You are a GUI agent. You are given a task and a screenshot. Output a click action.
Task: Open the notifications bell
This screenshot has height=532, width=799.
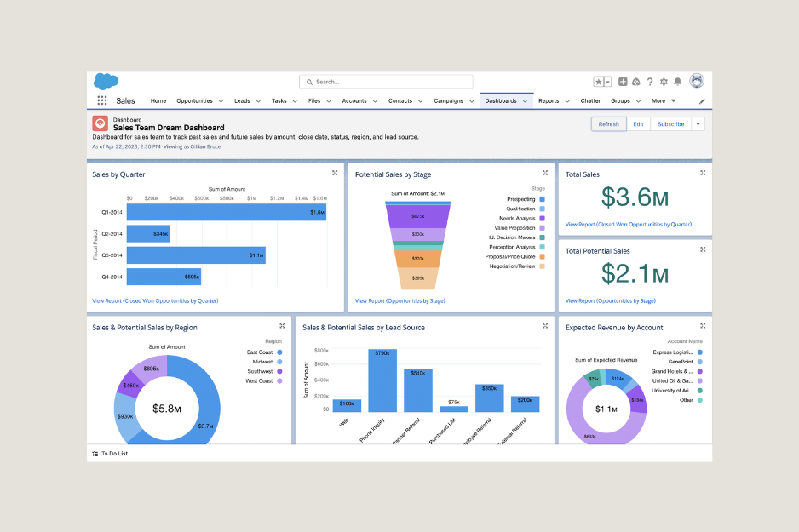677,82
